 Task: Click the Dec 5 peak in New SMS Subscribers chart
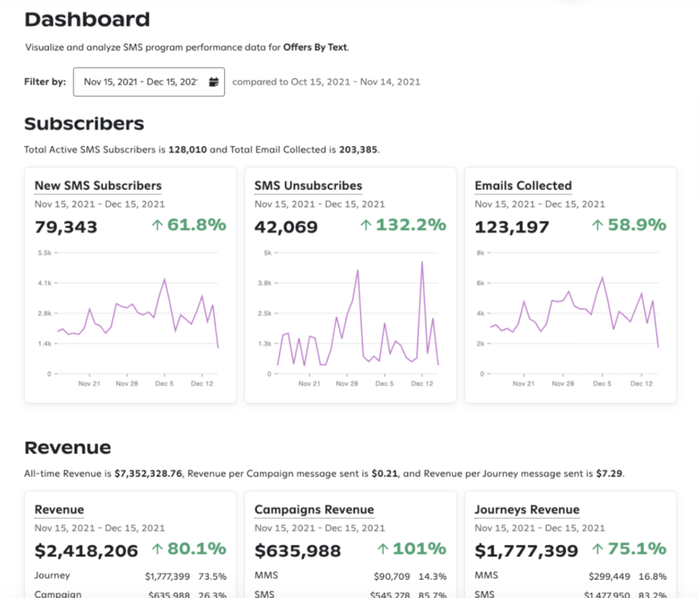[165, 279]
